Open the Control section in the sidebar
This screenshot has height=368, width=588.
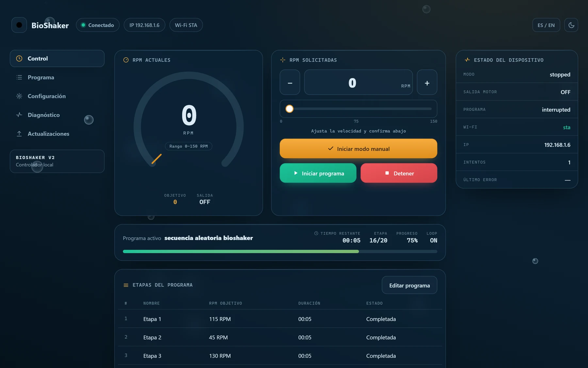(x=57, y=59)
